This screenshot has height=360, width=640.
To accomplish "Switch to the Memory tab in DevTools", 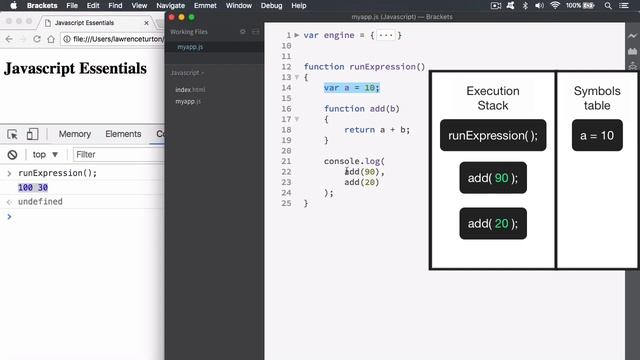I will click(x=75, y=134).
